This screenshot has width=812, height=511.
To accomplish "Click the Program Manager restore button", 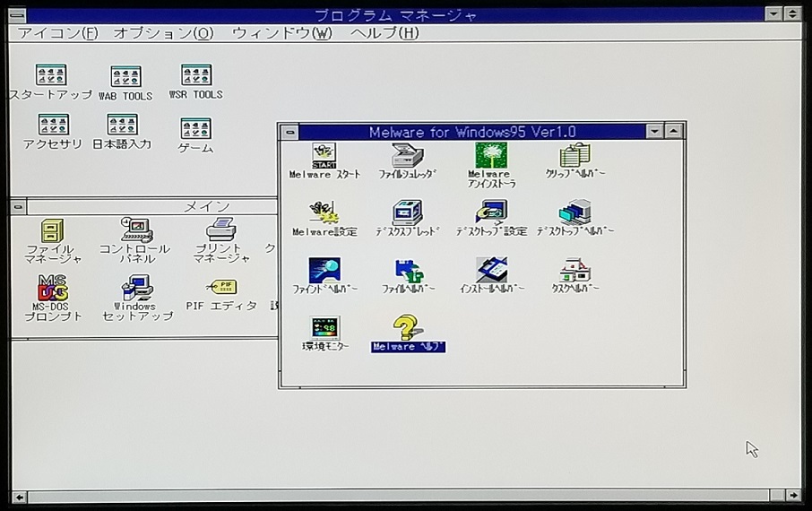I will [792, 14].
